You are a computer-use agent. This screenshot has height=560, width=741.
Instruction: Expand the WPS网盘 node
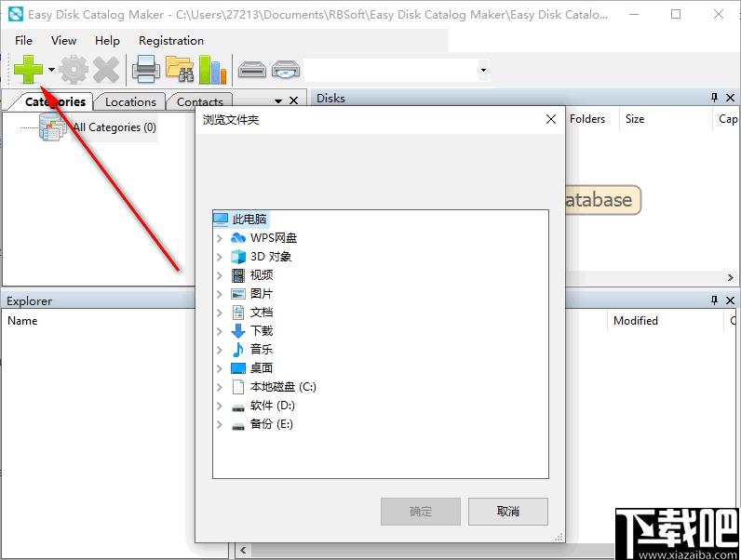point(220,238)
